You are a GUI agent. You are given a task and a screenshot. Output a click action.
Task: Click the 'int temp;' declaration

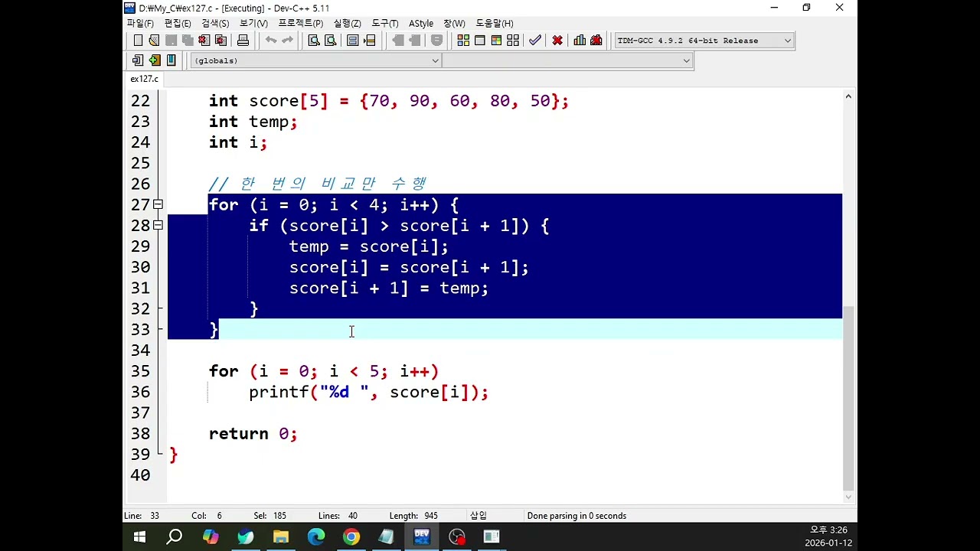click(x=253, y=122)
